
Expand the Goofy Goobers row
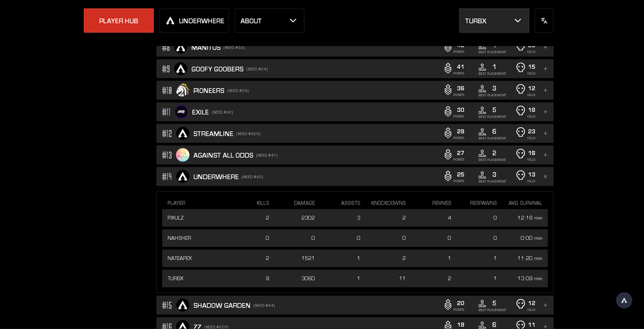pos(545,69)
